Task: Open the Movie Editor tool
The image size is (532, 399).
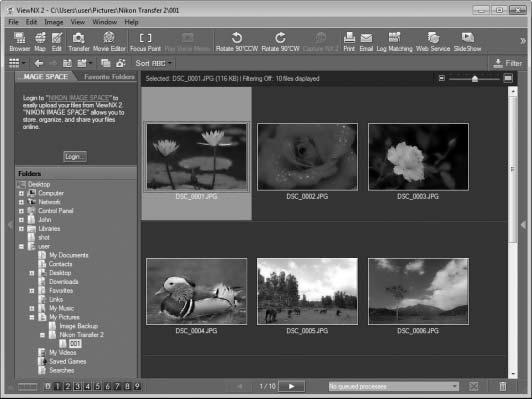Action: 109,42
